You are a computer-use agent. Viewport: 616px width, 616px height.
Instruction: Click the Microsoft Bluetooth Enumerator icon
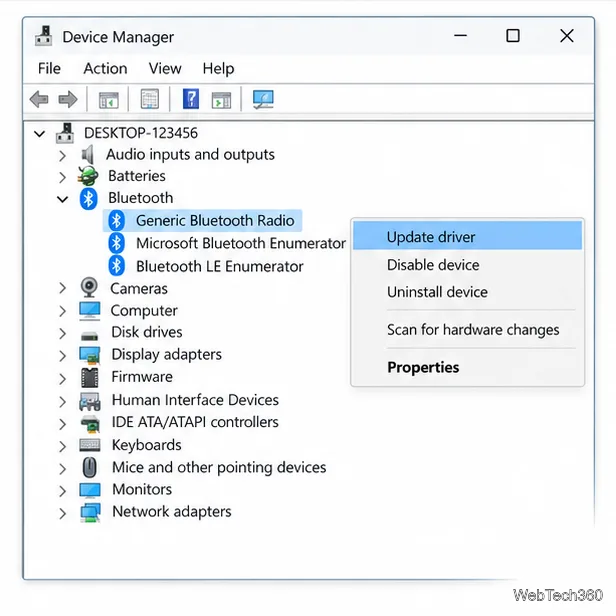pyautogui.click(x=116, y=243)
